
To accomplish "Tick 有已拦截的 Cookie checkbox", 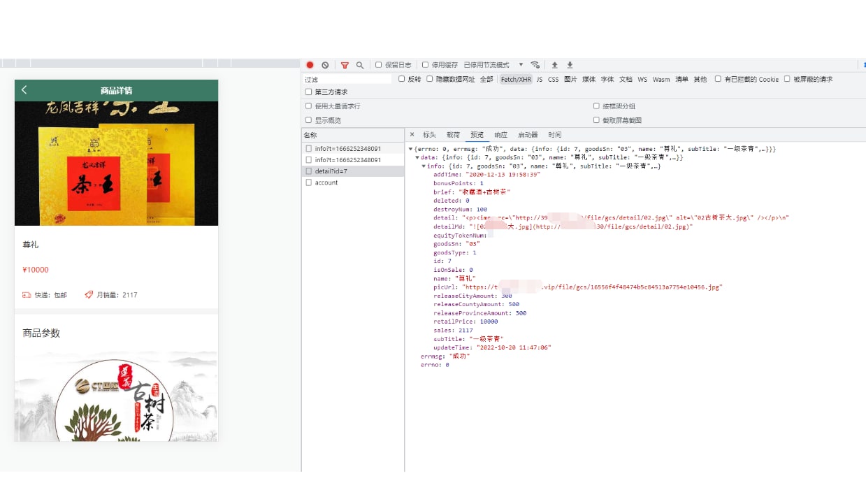I will coord(718,79).
